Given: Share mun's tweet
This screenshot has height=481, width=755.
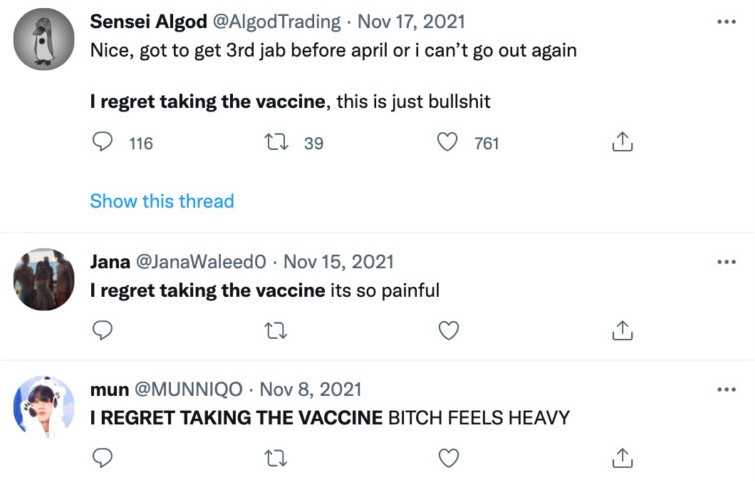Looking at the screenshot, I should point(622,458).
